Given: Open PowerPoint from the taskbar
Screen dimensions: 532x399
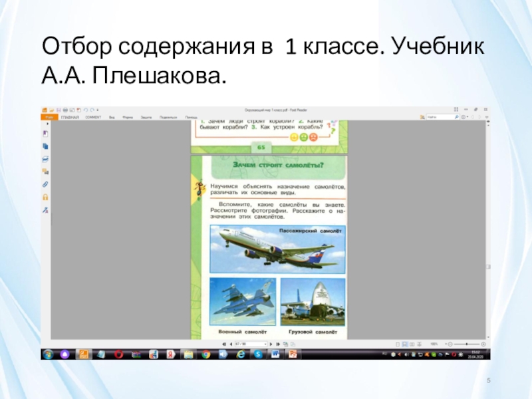Looking at the screenshot, I should coord(293,354).
